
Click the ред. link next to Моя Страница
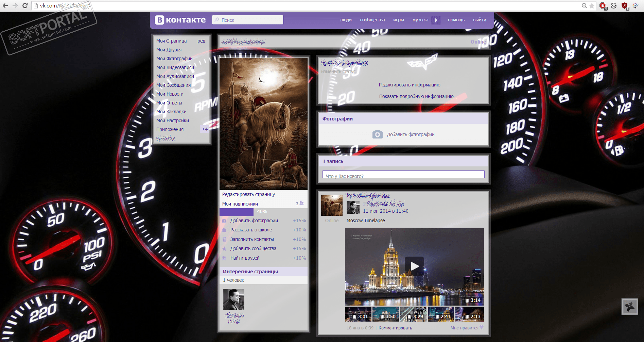click(202, 41)
